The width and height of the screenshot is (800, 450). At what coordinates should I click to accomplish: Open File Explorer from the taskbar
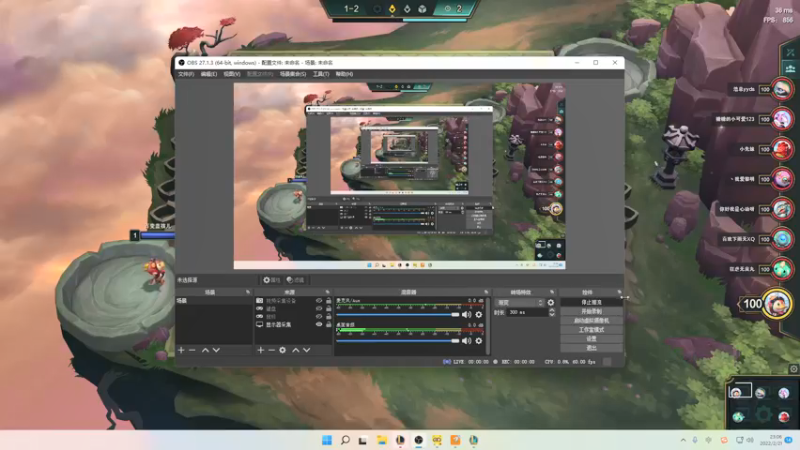click(x=382, y=440)
